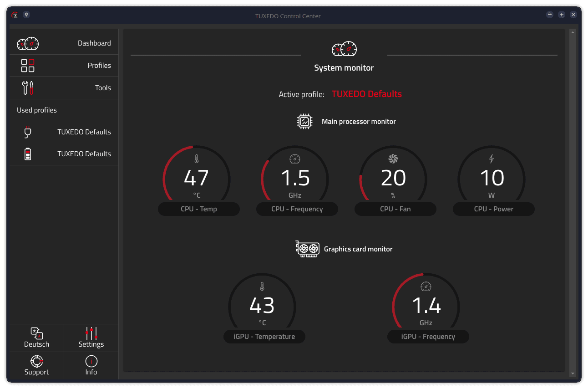588x389 pixels.
Task: Click the CPU - Temp gauge
Action: [197, 179]
